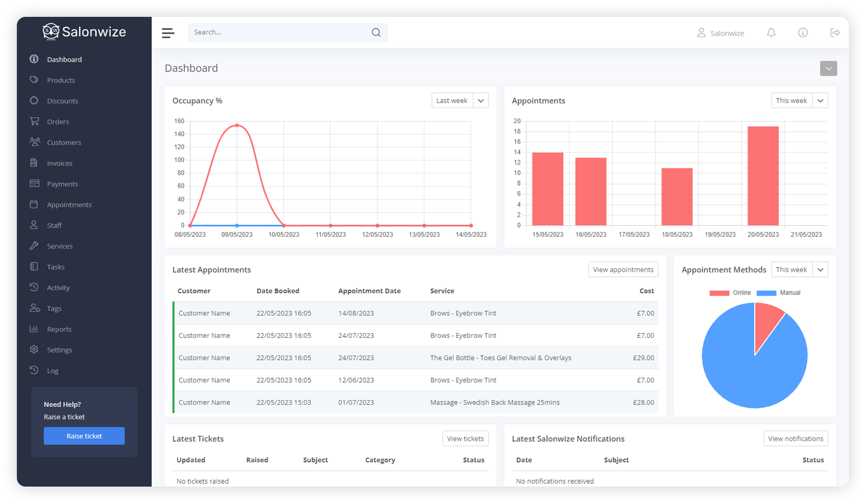Go to Reports in the sidebar
This screenshot has height=504, width=864.
pos(59,329)
